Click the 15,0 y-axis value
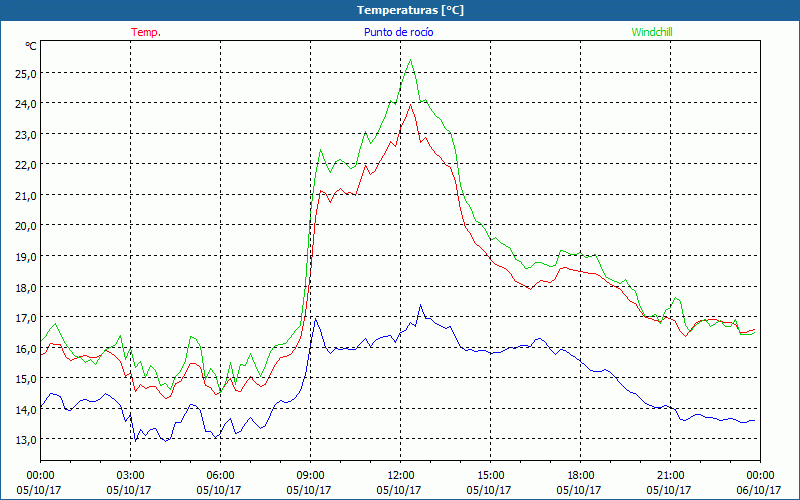Viewport: 800px width, 500px height. 26,379
